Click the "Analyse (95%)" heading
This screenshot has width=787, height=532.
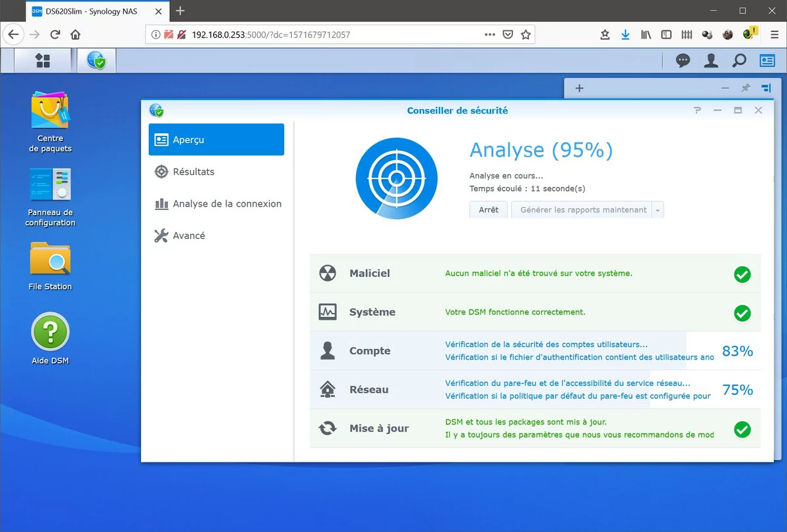pyautogui.click(x=541, y=151)
